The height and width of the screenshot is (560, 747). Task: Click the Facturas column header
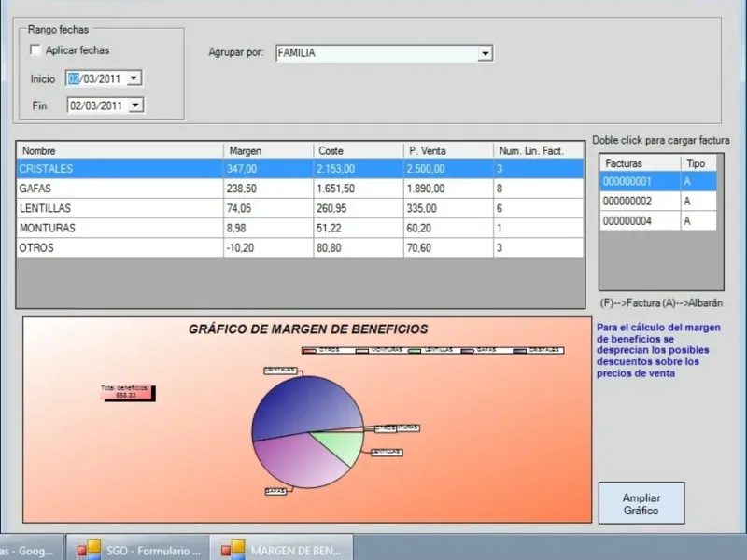[x=640, y=163]
